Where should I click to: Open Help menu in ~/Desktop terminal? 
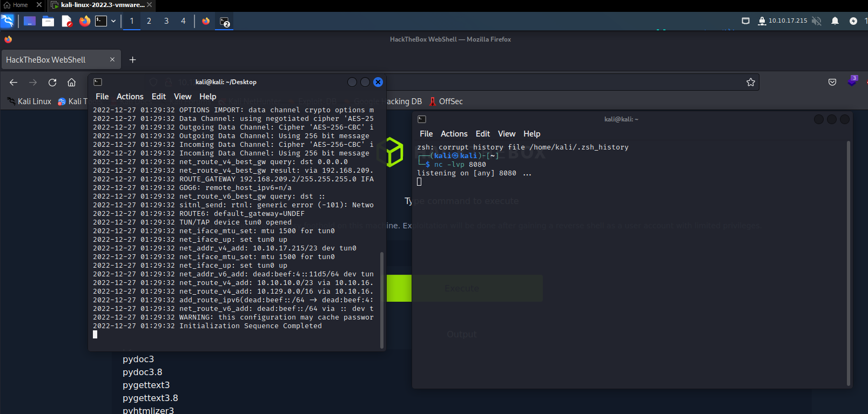click(x=208, y=97)
